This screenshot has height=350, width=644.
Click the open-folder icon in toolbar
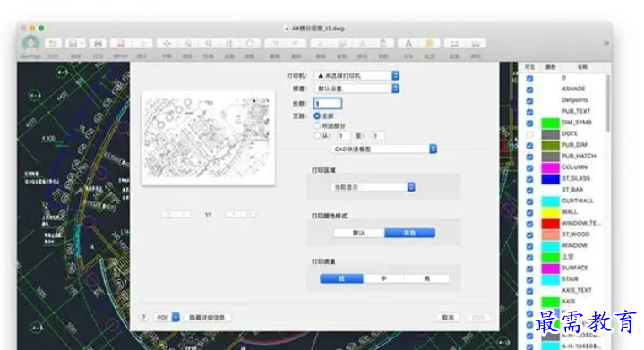tap(53, 44)
